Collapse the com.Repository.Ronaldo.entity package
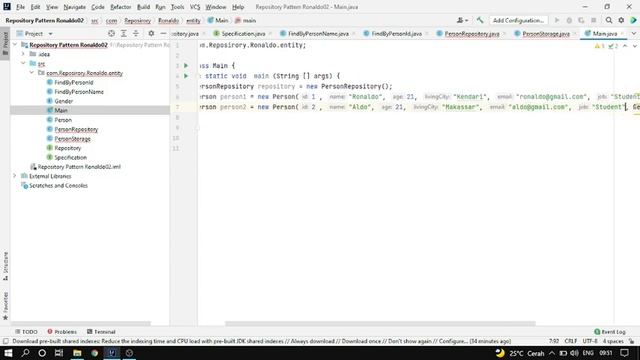The height and width of the screenshot is (360, 640). point(32,73)
